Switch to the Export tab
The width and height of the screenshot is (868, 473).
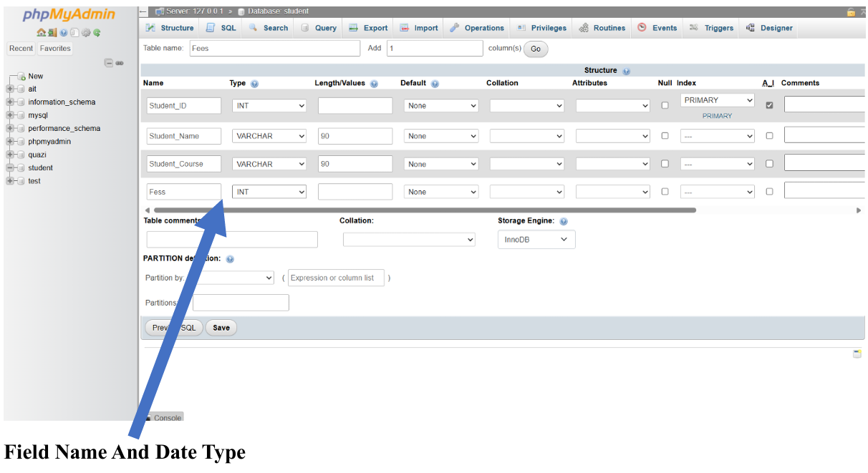coord(368,28)
